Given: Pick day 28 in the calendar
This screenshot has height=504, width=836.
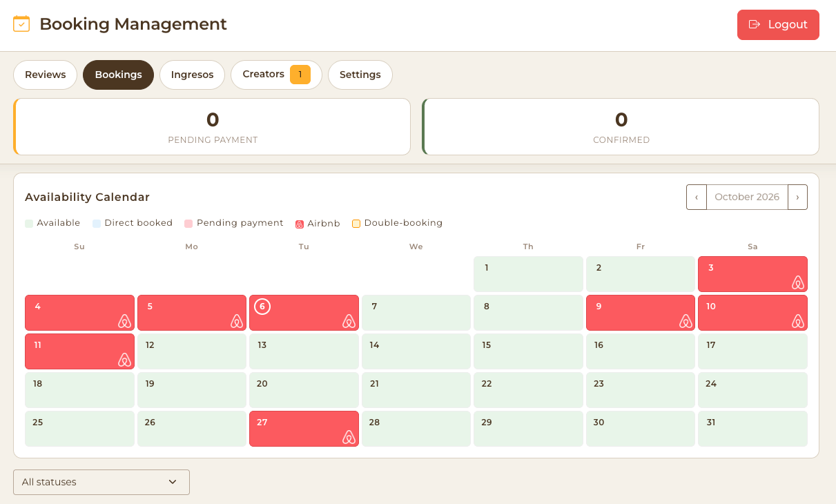Looking at the screenshot, I should (416, 429).
